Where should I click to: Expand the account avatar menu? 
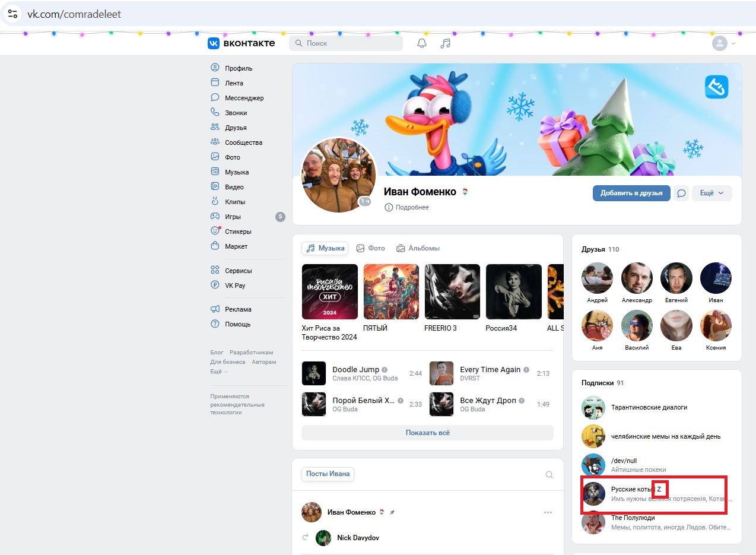click(x=724, y=43)
